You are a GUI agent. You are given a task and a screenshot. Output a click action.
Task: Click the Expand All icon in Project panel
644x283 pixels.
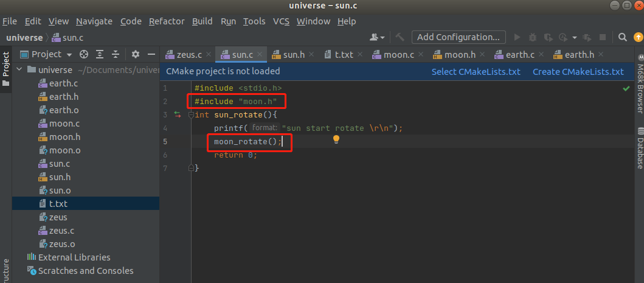100,54
